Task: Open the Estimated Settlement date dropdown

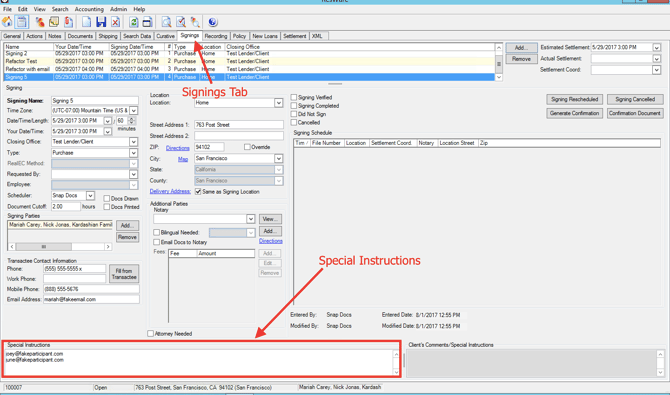Action: 656,47
